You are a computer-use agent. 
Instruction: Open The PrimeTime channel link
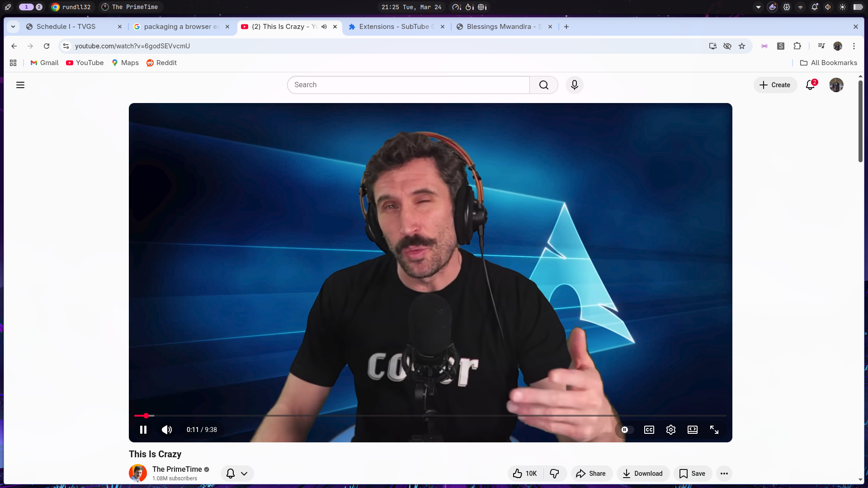click(x=177, y=469)
